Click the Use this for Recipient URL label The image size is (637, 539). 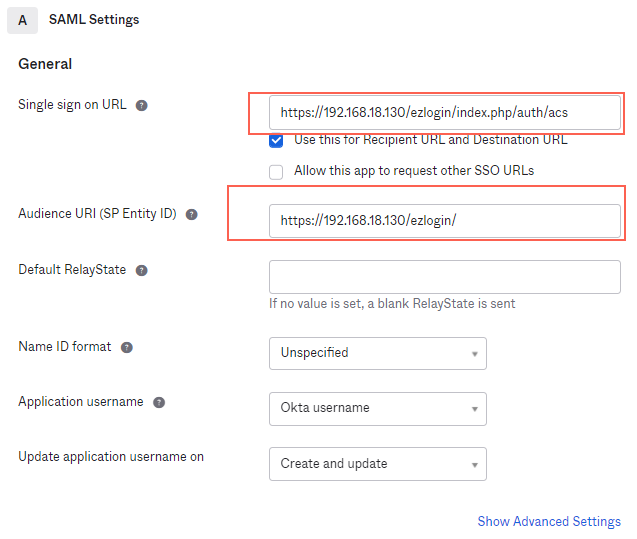[431, 140]
